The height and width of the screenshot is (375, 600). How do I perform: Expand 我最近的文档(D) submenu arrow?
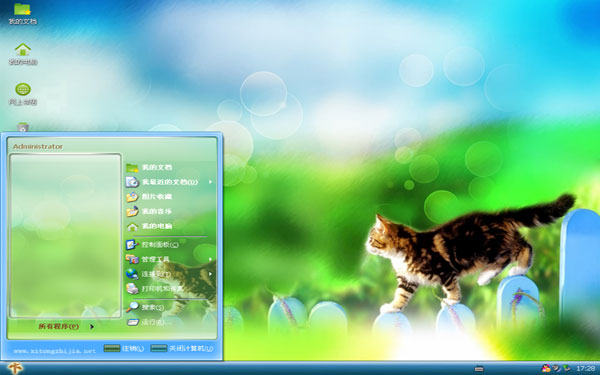pyautogui.click(x=210, y=182)
